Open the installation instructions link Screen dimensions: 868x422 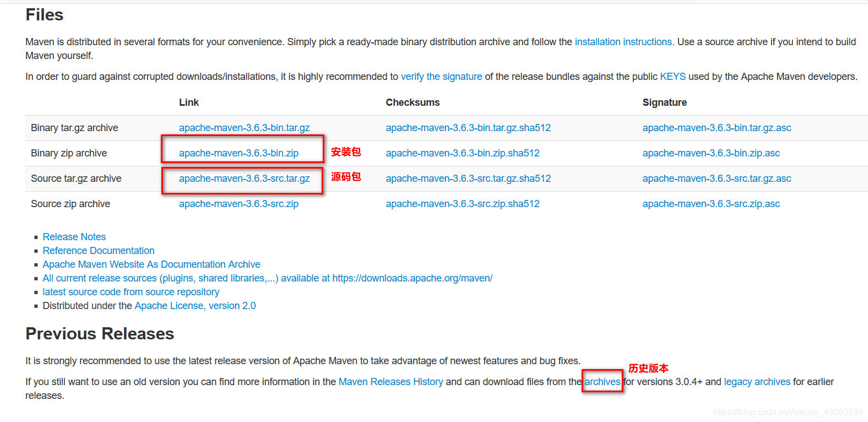point(624,42)
